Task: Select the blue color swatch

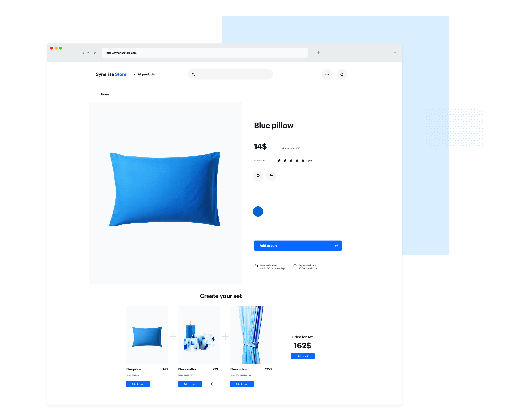Action: tap(258, 211)
